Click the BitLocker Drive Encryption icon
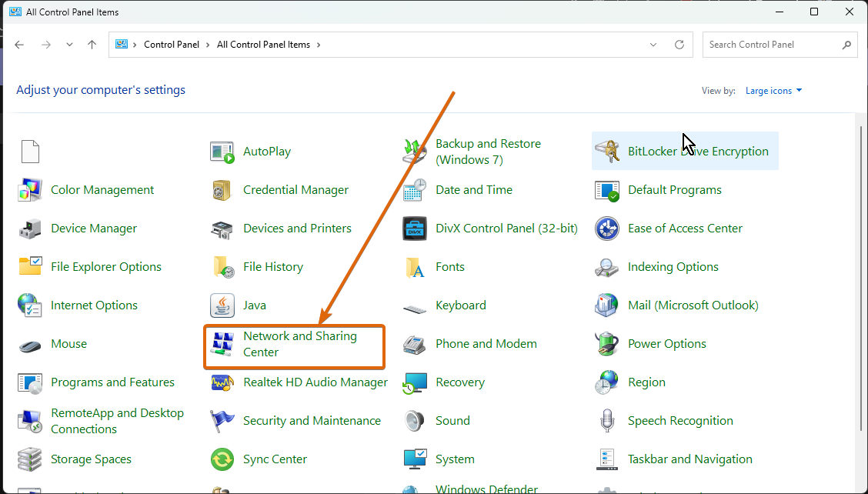 pos(606,151)
